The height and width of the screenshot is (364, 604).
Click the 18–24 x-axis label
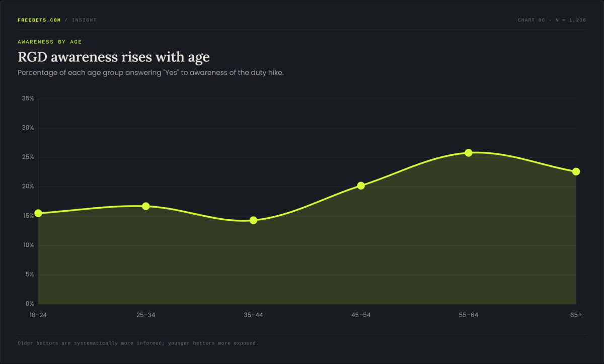[x=38, y=315]
